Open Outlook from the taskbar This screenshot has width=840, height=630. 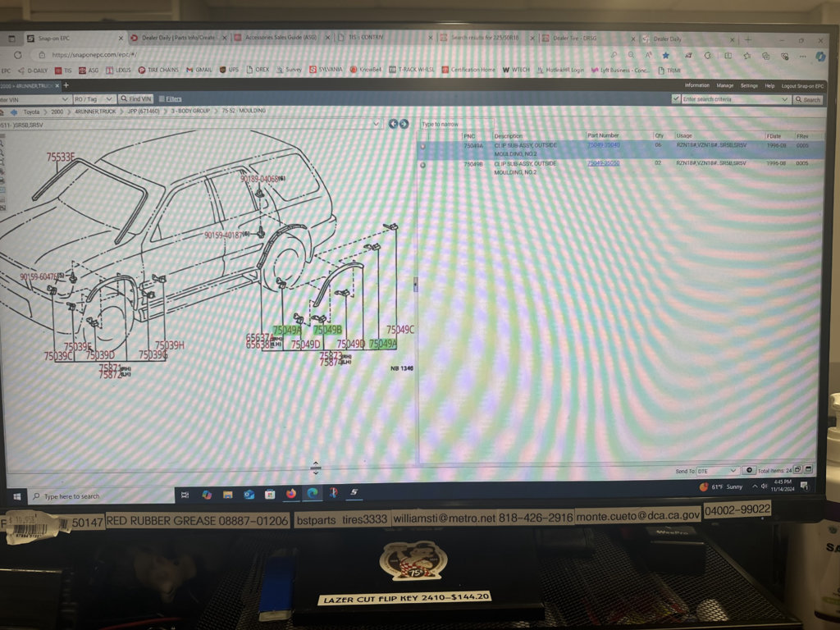(249, 495)
